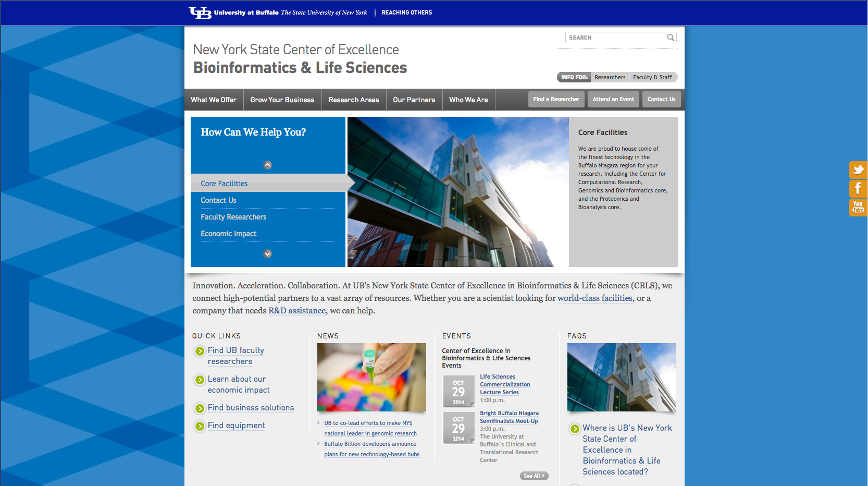Click green arrow beside FAQ location question
The width and height of the screenshot is (868, 486).
(x=575, y=429)
